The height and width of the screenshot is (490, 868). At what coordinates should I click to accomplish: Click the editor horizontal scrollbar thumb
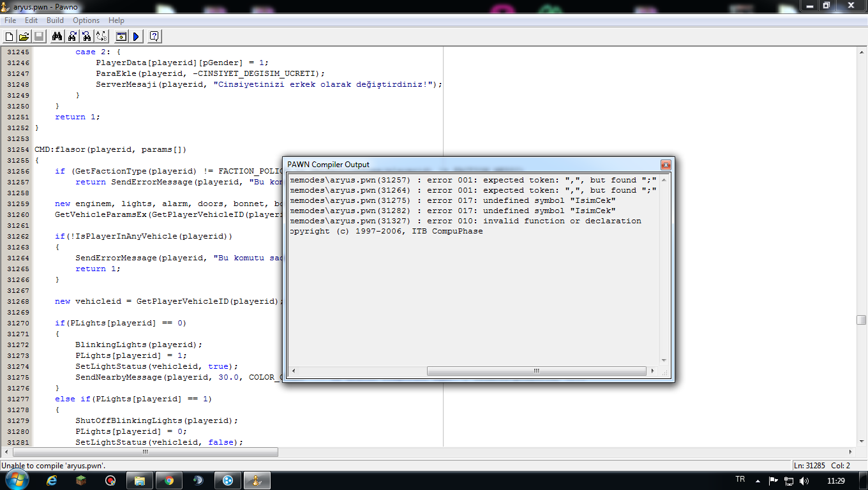(x=145, y=452)
